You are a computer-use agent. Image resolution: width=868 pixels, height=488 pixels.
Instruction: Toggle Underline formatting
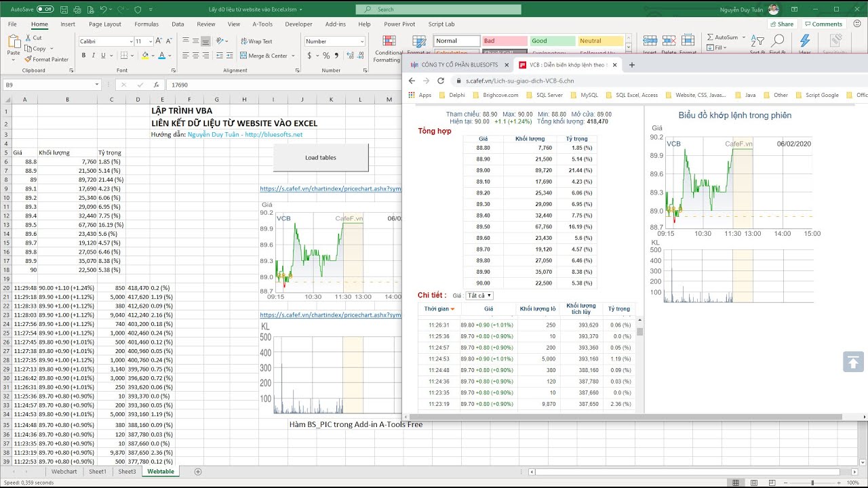click(x=103, y=56)
